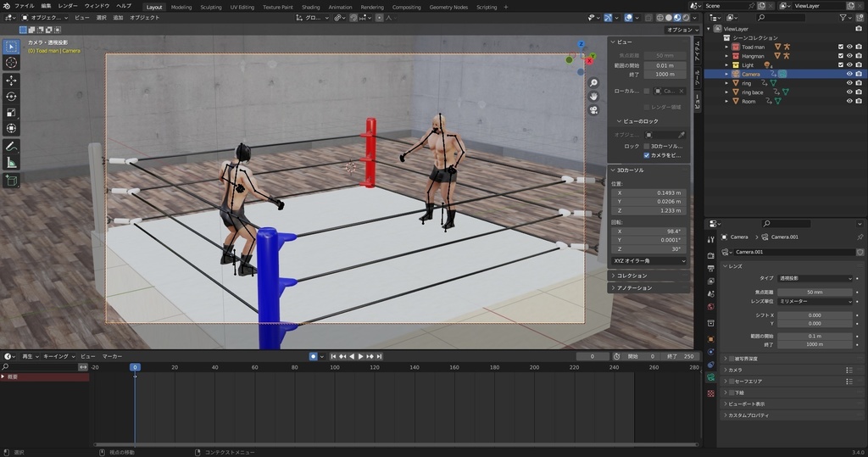Uncheck the Light collection exclude checkbox
The image size is (868, 457).
840,64
